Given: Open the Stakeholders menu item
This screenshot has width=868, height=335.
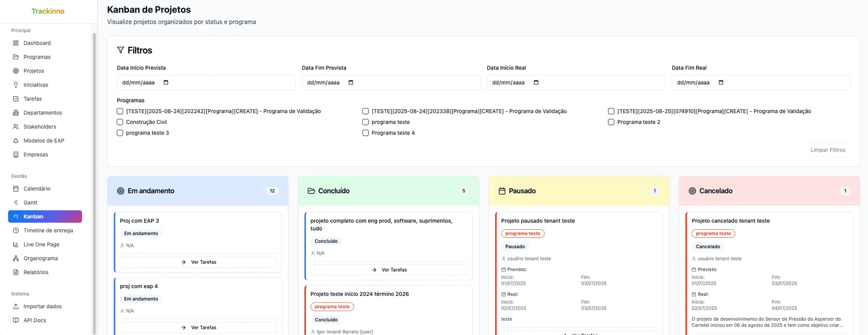Looking at the screenshot, I should 45,127.
